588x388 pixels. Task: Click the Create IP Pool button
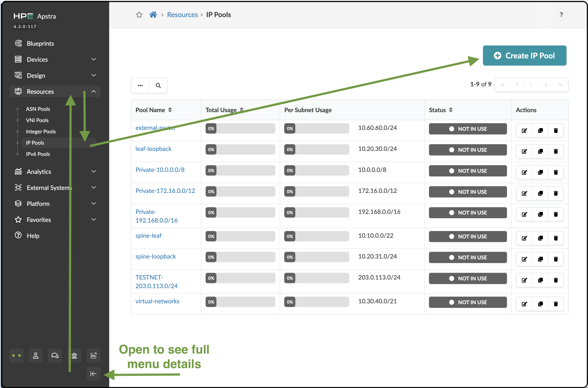(524, 56)
